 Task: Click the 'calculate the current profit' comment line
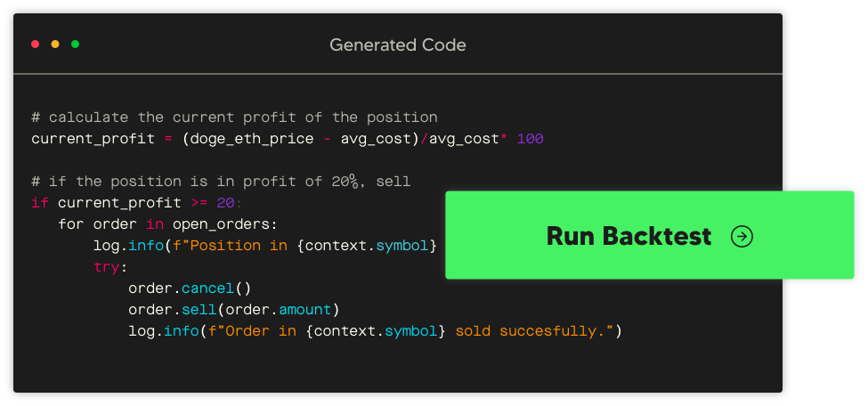click(x=234, y=118)
